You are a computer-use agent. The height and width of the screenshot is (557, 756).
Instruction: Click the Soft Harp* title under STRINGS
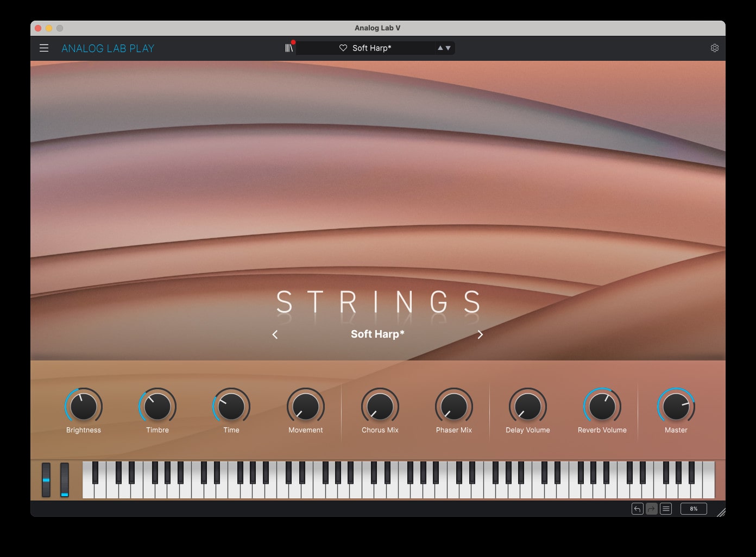(x=377, y=334)
